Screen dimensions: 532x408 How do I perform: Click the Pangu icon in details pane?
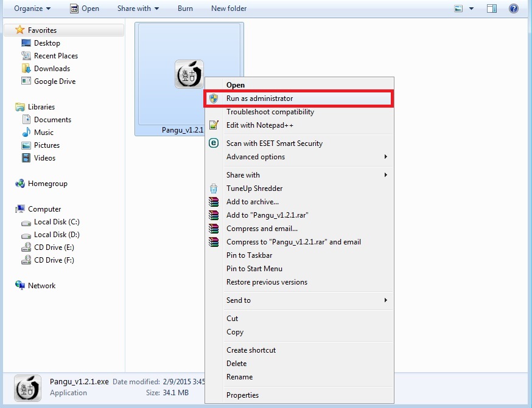[27, 388]
